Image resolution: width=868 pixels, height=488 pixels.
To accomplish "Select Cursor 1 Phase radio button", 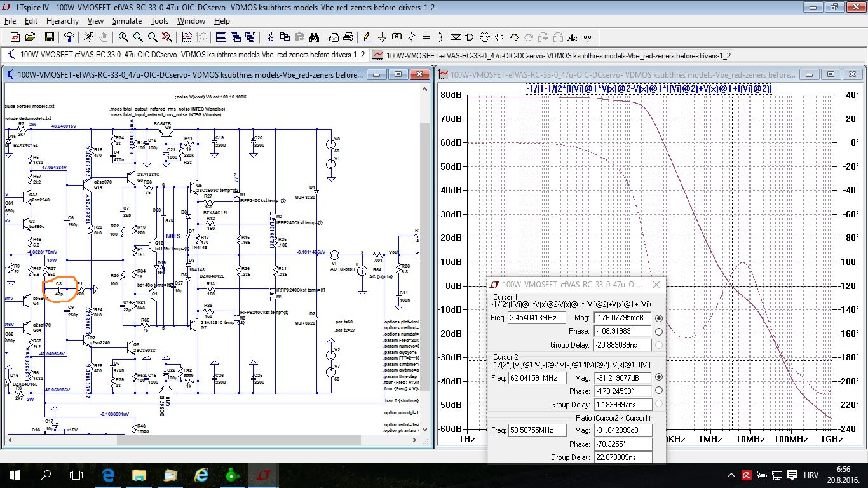I will 658,331.
